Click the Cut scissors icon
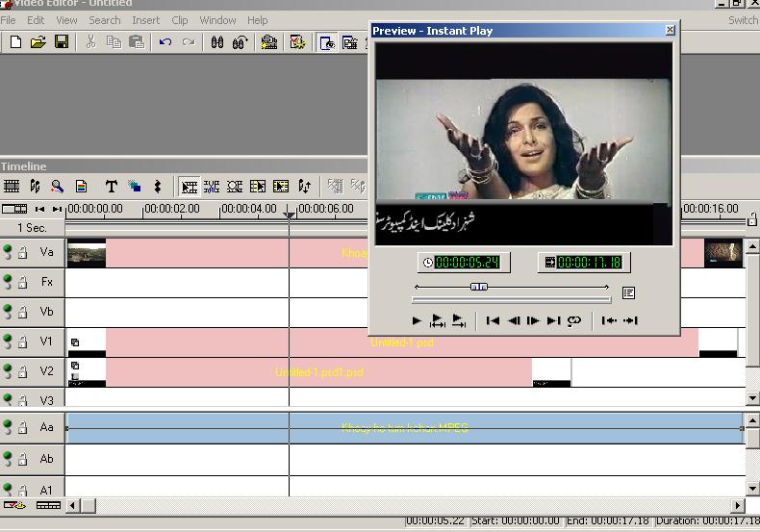Viewport: 760px width, 532px height. [x=90, y=42]
